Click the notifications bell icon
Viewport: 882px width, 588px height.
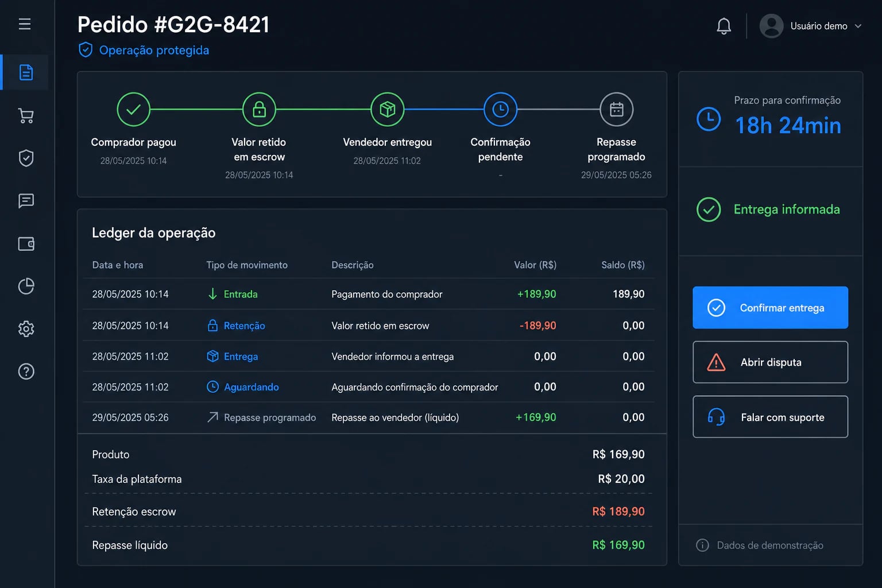click(724, 26)
